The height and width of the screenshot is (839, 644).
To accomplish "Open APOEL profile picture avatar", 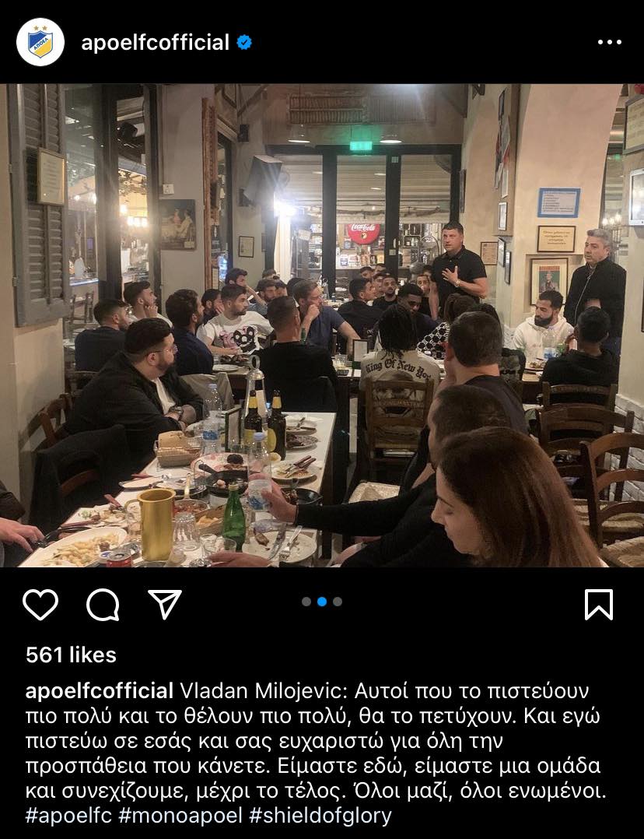I will click(x=40, y=42).
